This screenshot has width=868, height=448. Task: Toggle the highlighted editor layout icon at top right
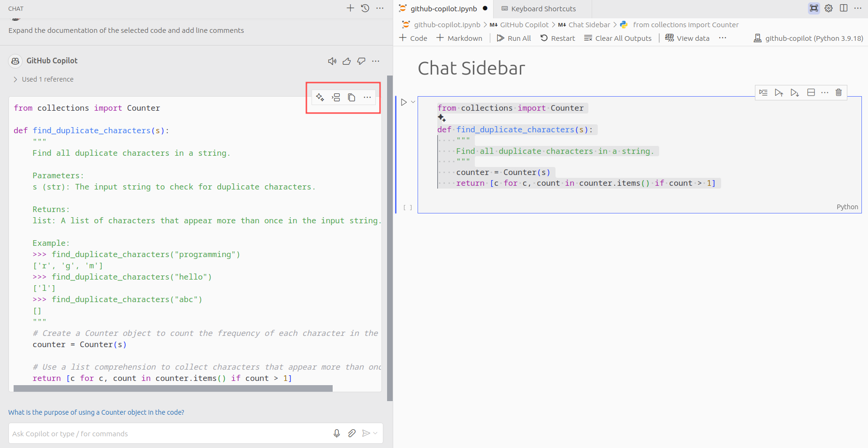tap(814, 8)
